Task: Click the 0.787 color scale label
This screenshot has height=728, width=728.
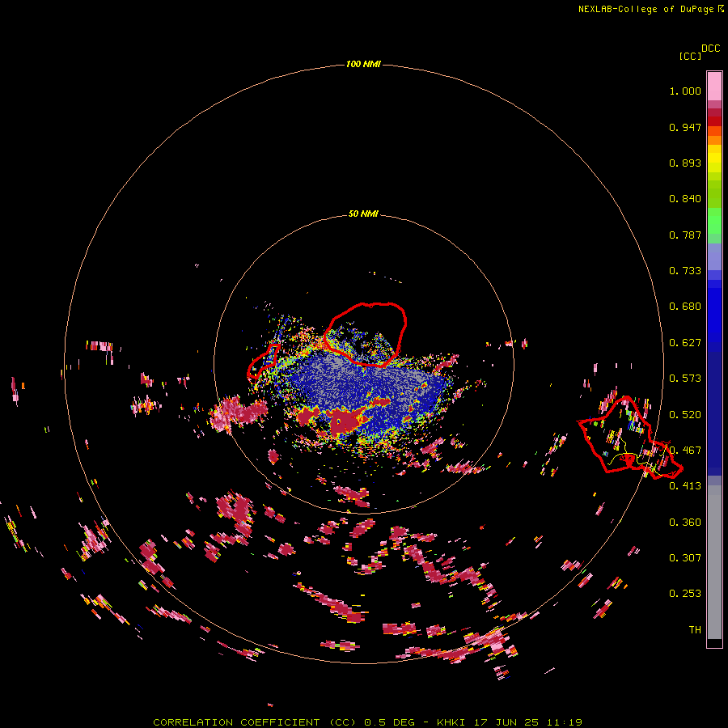Action: [685, 235]
